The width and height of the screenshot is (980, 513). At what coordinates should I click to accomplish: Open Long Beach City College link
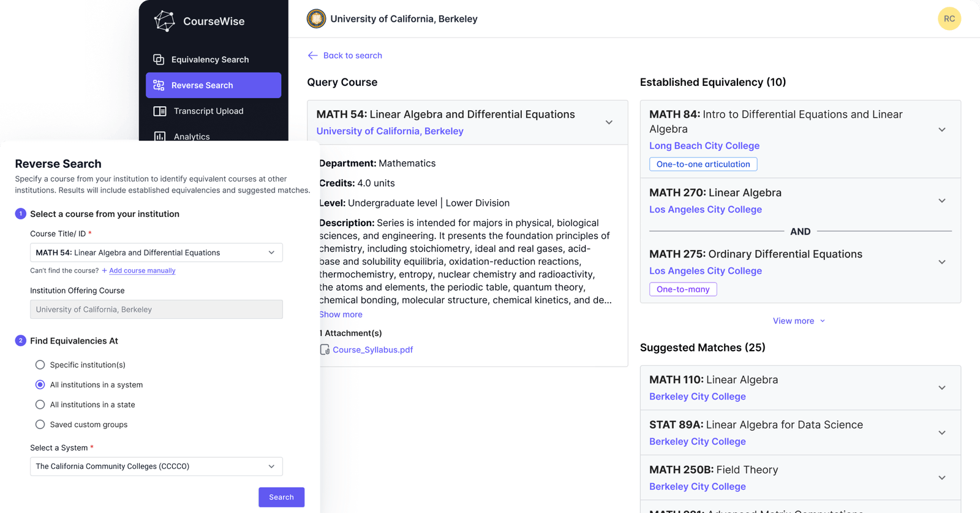[x=704, y=146]
